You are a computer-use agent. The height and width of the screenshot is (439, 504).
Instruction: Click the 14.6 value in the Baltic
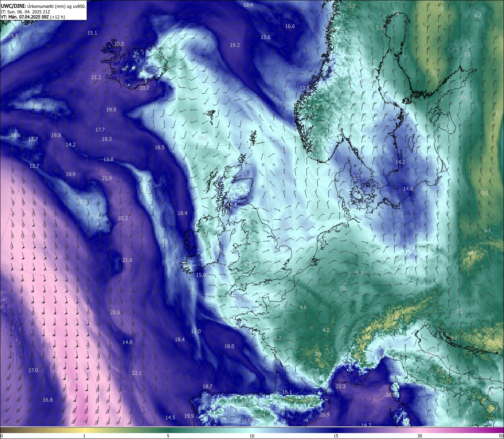[408, 189]
